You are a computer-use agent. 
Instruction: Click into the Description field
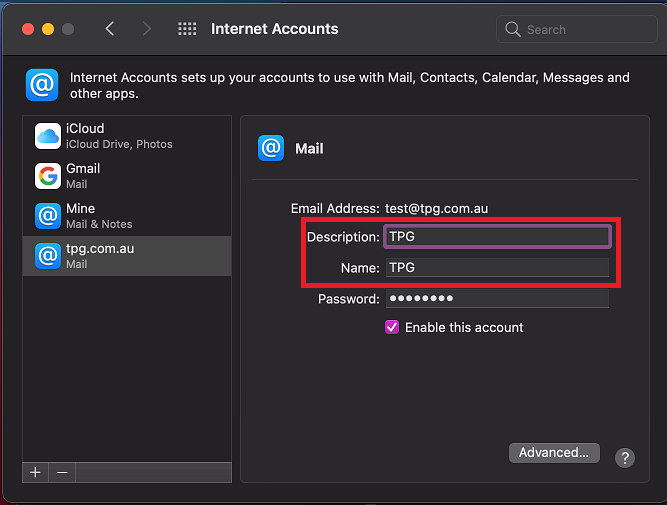[x=497, y=237]
